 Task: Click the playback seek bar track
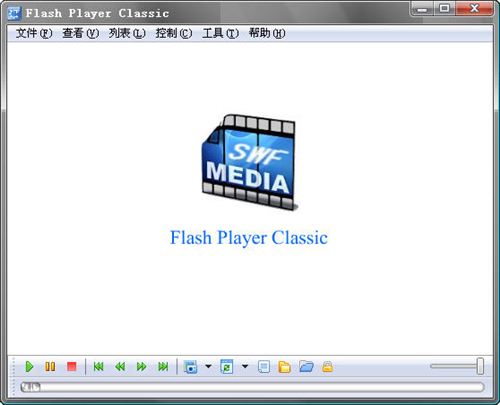tap(252, 387)
